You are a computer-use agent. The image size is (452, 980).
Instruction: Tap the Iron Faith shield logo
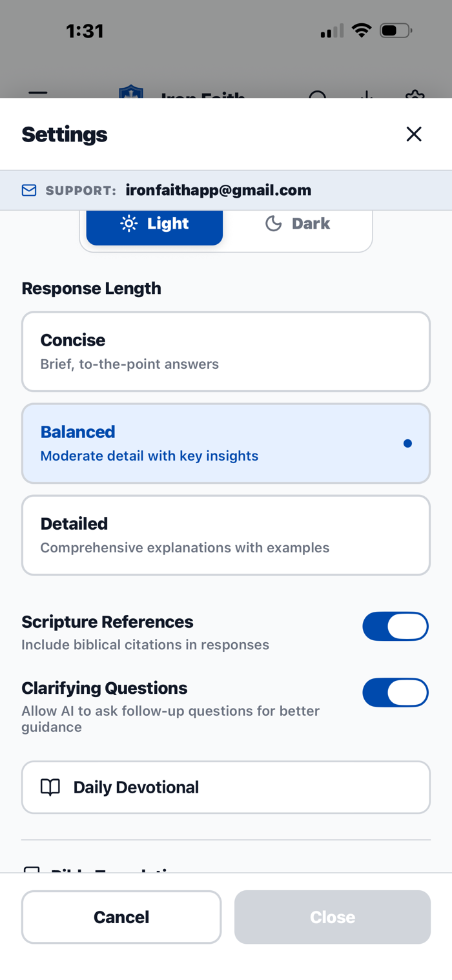(x=131, y=92)
